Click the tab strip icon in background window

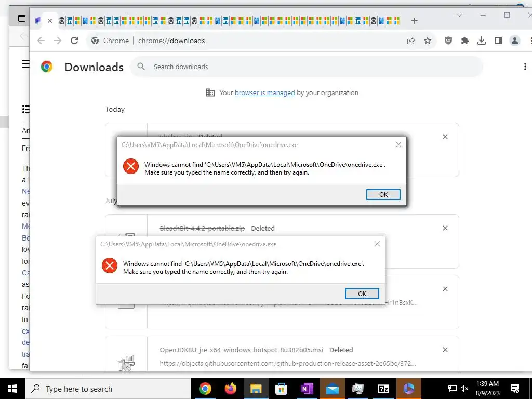coord(22,18)
